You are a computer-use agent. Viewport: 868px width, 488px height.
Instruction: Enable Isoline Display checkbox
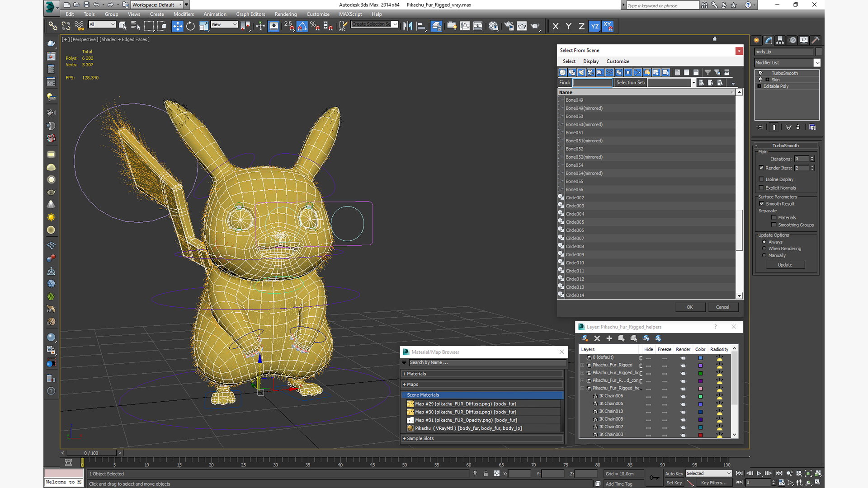point(761,179)
